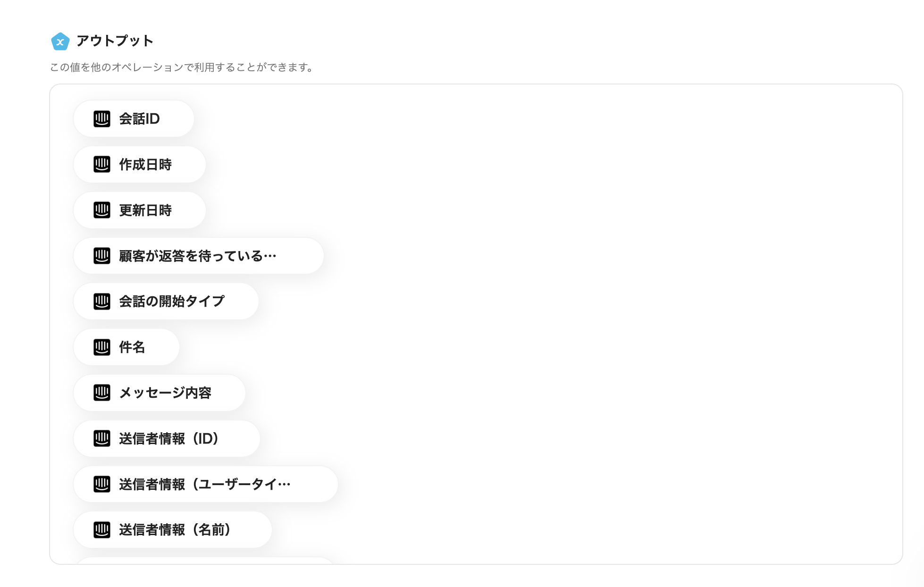Expand the truncated 顧客が返答を待っている token
This screenshot has height=587, width=924.
pyautogui.click(x=198, y=256)
